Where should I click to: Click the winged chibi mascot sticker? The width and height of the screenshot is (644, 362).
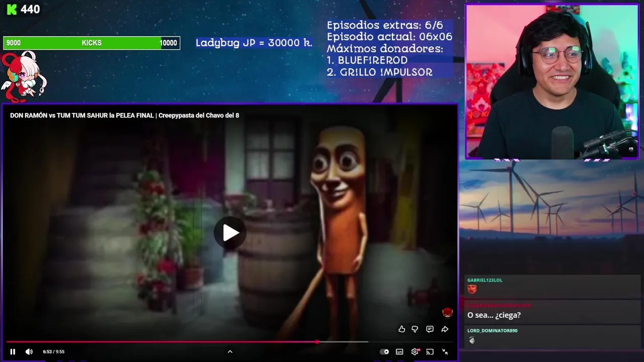coord(23,76)
